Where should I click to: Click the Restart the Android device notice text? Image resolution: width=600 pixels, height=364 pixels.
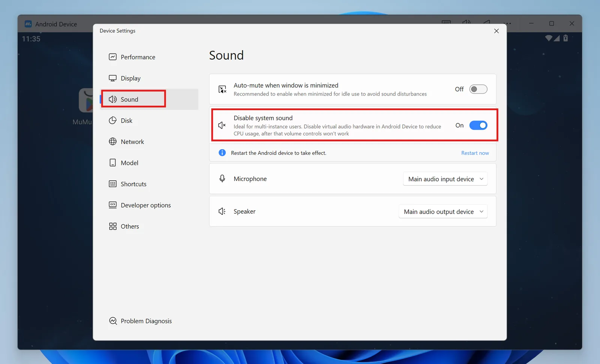click(279, 153)
